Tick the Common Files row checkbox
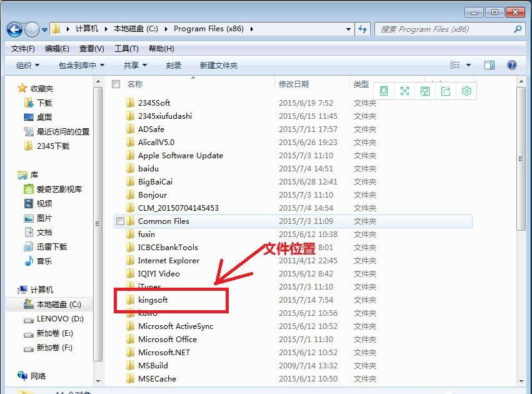532x394 pixels. (x=120, y=221)
